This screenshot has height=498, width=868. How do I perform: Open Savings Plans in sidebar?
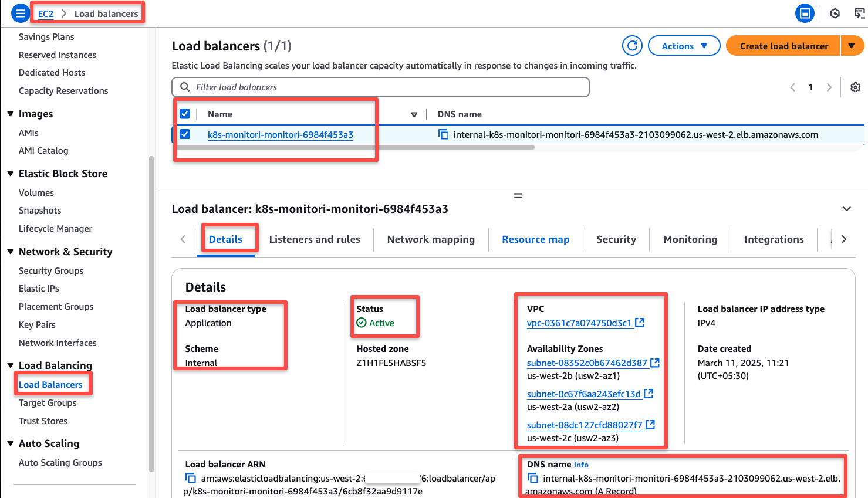tap(46, 36)
